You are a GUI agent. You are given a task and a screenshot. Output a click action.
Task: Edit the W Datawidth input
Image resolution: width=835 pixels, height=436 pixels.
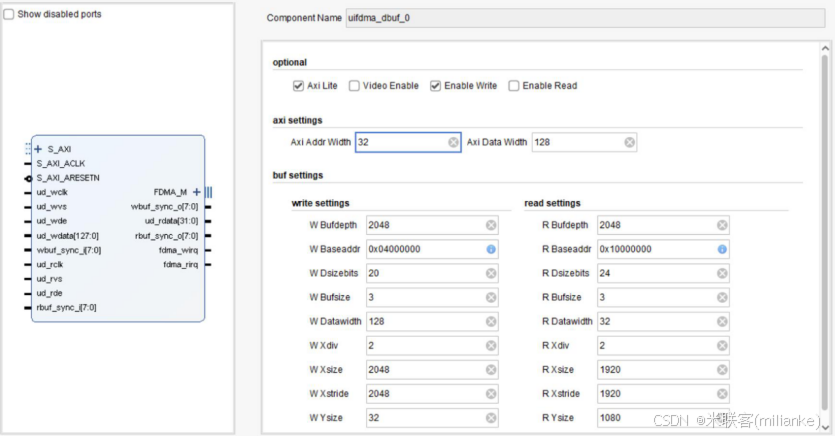pos(432,322)
